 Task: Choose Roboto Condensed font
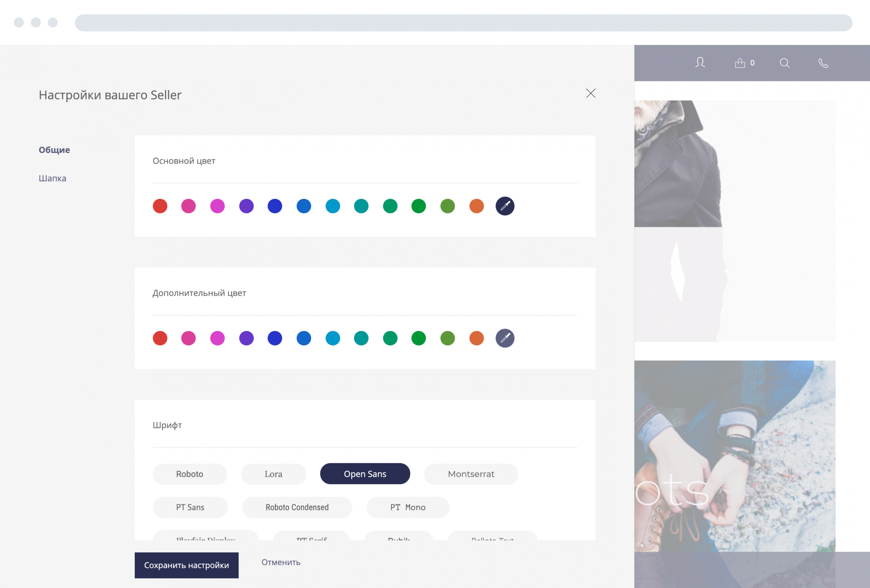297,507
